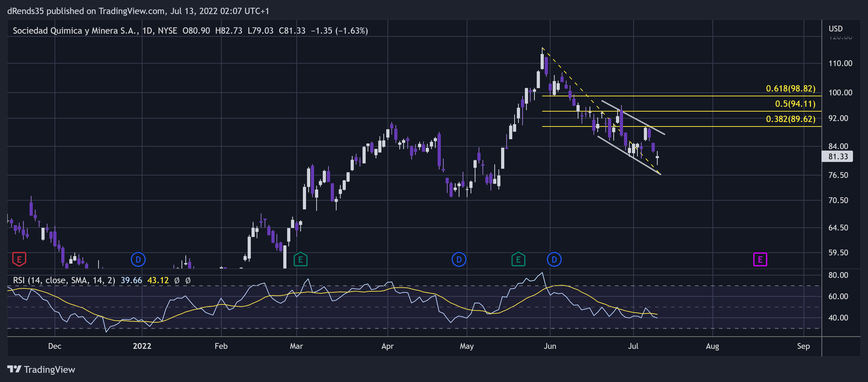Click the RSI indicator legend title

click(x=64, y=280)
